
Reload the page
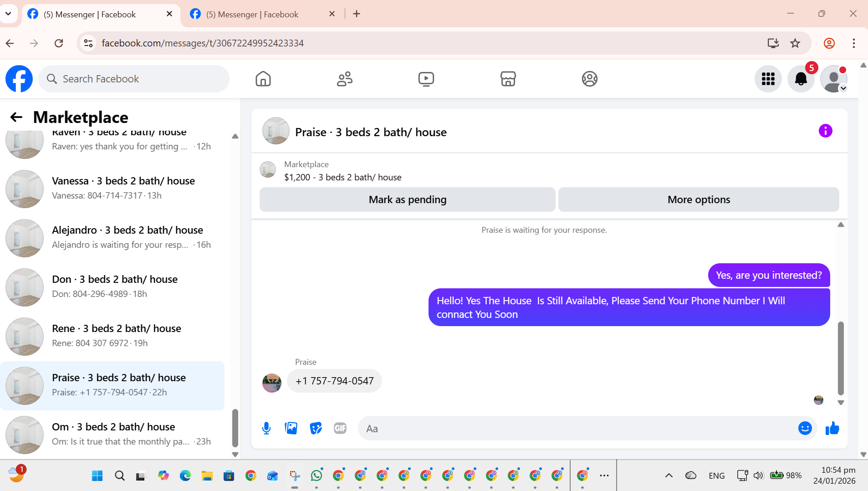coord(59,43)
